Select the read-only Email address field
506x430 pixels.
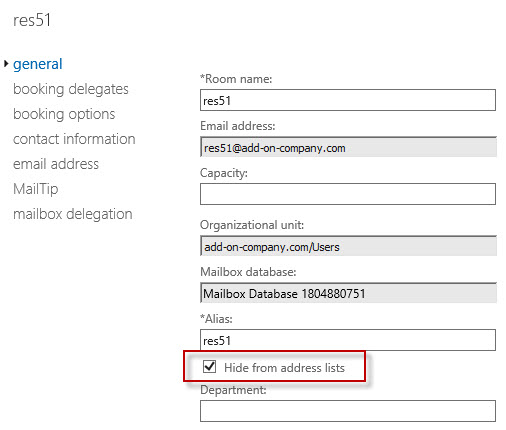point(348,147)
